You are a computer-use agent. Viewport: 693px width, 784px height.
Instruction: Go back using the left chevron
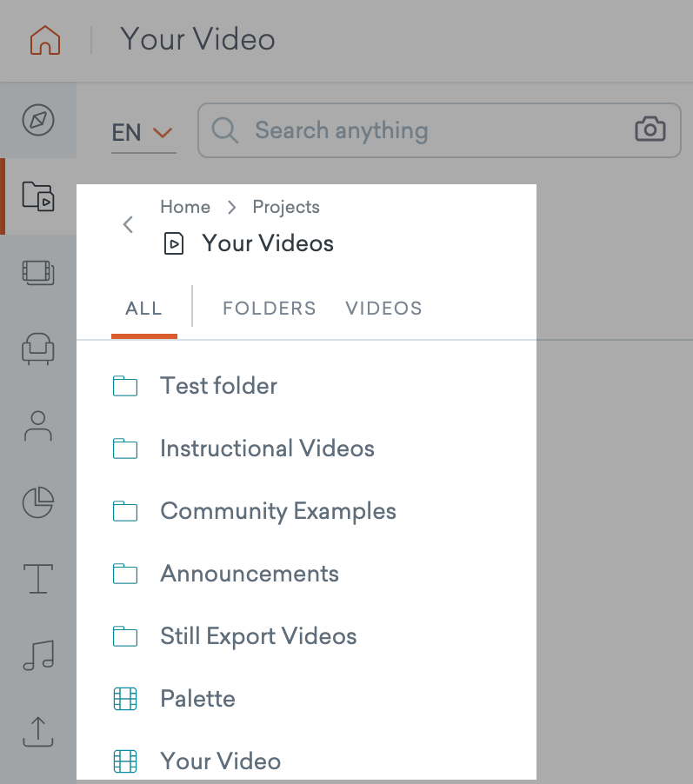click(128, 224)
